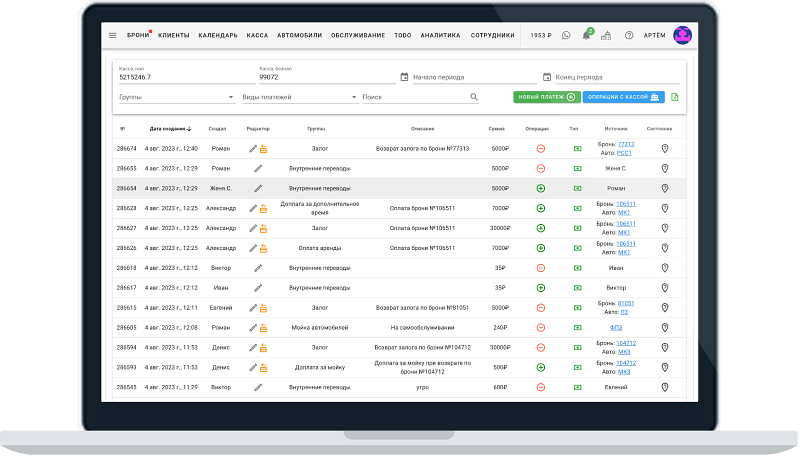Open the user avatar
Screen dimensions: 800x457
(682, 35)
